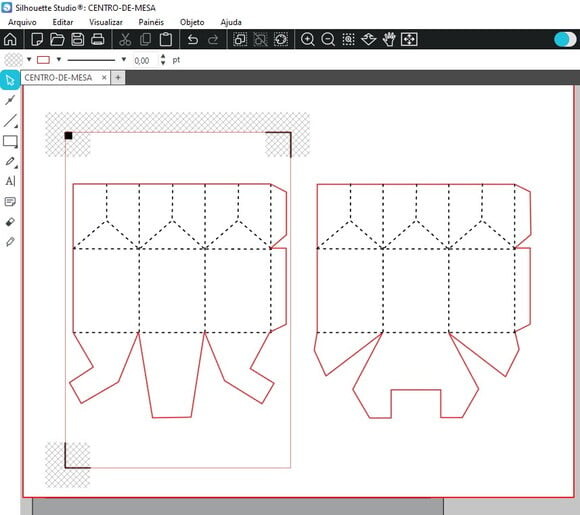Select the Edit Points tool
Screen dimensions: 580x515
(10, 100)
